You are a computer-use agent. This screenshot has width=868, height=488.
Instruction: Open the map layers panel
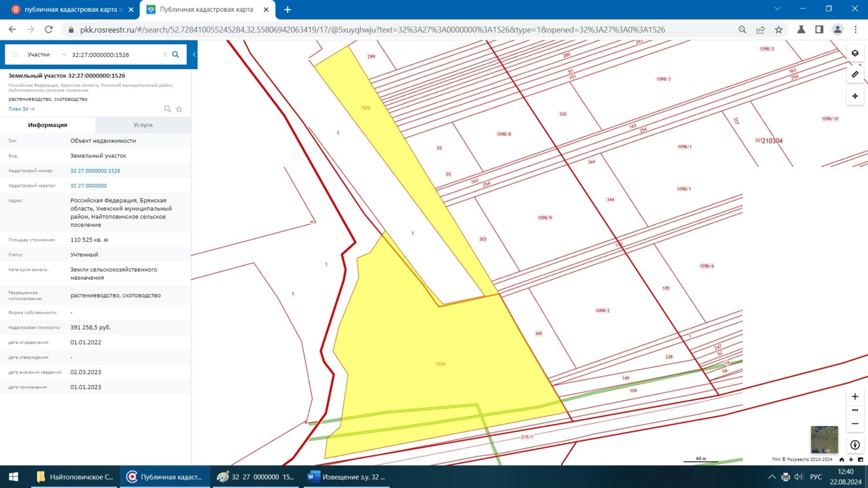tap(855, 54)
